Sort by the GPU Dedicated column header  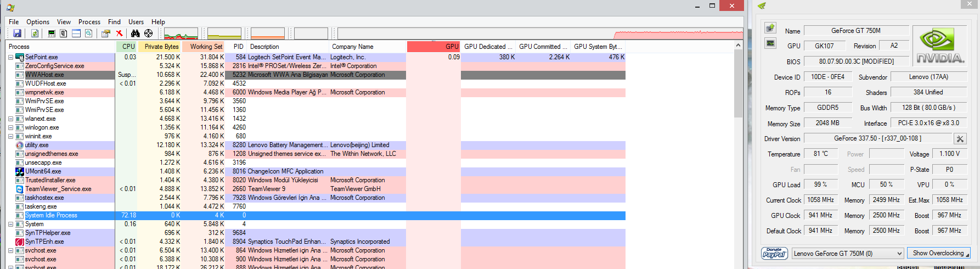(488, 47)
